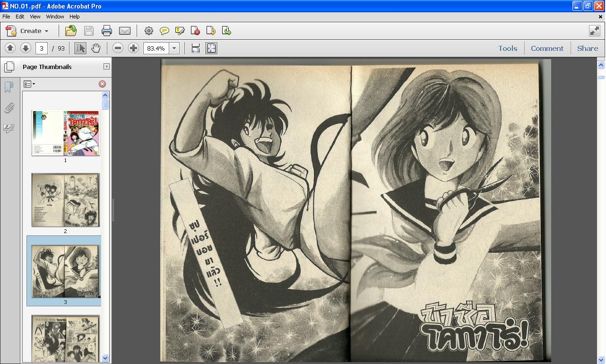
Task: Open the quick tools gear icon
Action: click(x=149, y=31)
